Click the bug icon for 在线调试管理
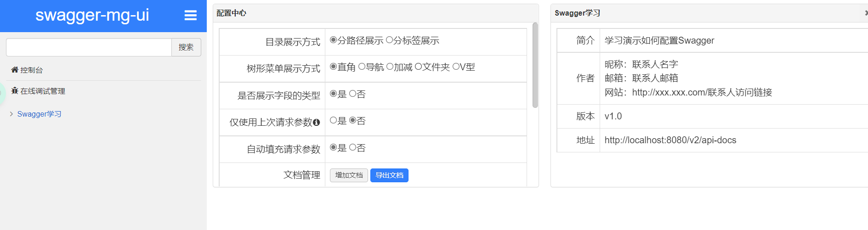Image resolution: width=868 pixels, height=230 pixels. tap(15, 91)
